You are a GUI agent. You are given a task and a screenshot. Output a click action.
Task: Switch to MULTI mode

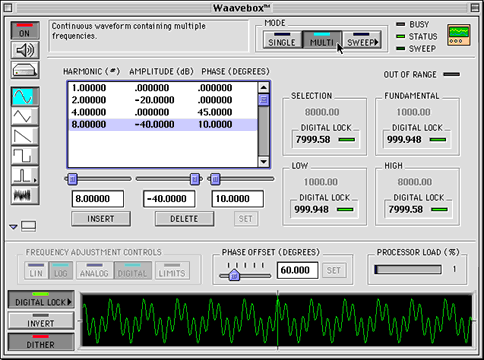click(322, 40)
